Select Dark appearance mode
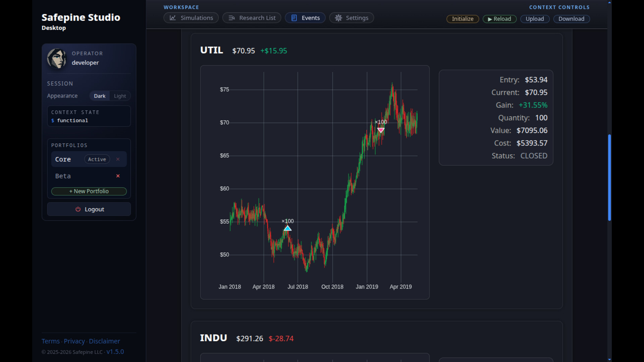 point(100,96)
